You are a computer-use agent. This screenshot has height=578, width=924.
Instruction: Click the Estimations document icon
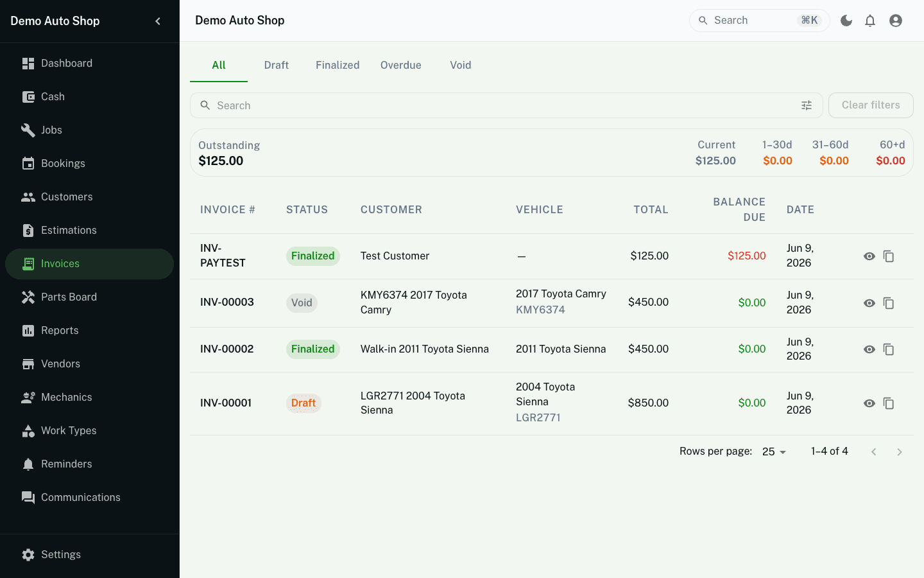tap(28, 231)
